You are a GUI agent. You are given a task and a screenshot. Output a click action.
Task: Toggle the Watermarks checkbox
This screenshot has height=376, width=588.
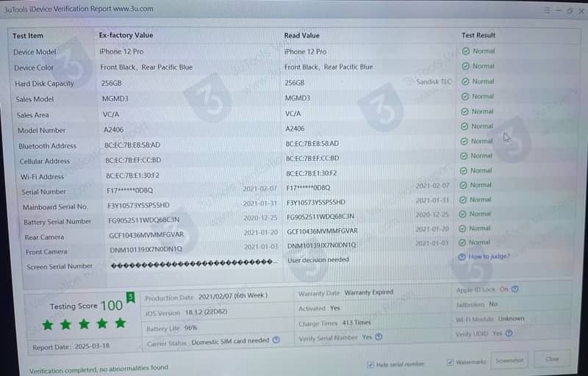pyautogui.click(x=451, y=362)
